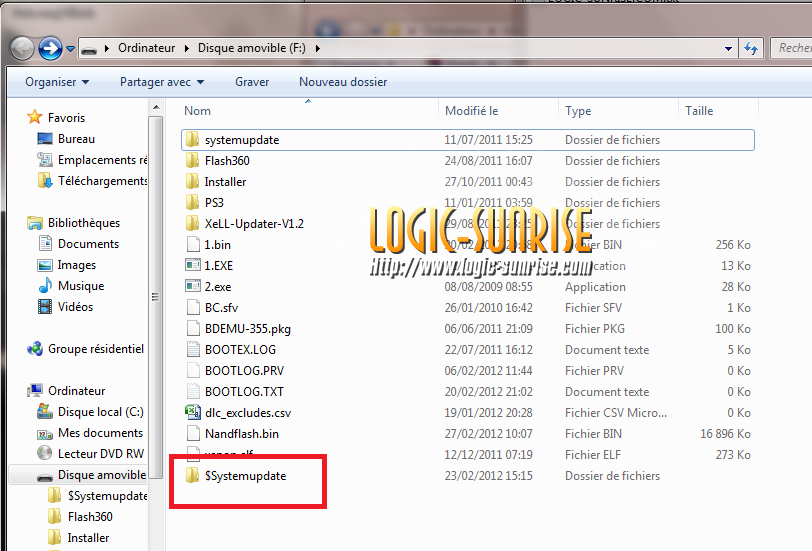Select the systemupdate folder icon
This screenshot has width=812, height=551.
coord(192,139)
